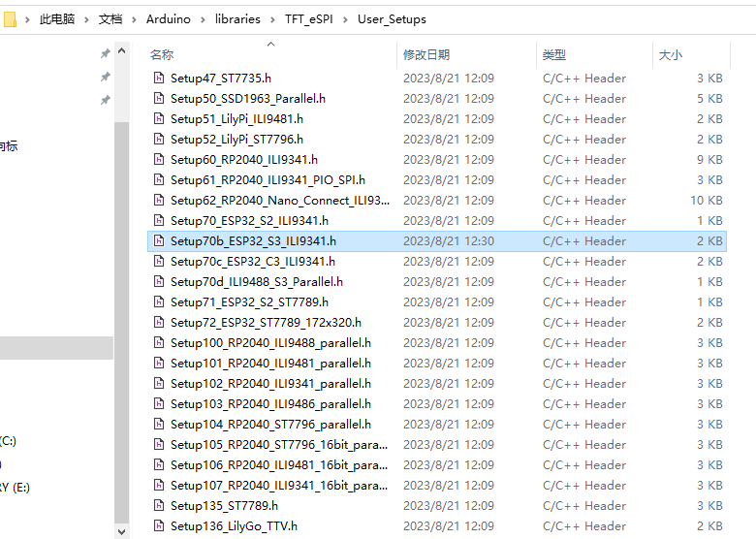Navigate to Arduino folder in breadcrumb
Image resolution: width=756 pixels, height=539 pixels.
[169, 19]
